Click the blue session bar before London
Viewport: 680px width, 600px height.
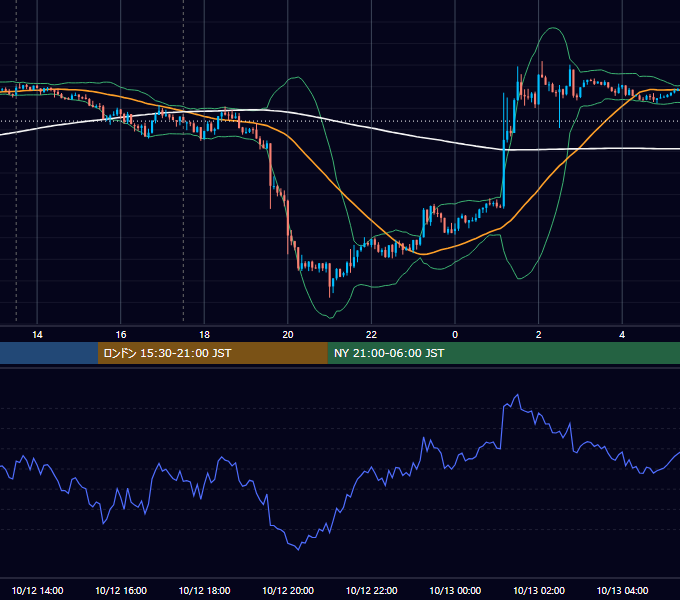click(x=49, y=353)
